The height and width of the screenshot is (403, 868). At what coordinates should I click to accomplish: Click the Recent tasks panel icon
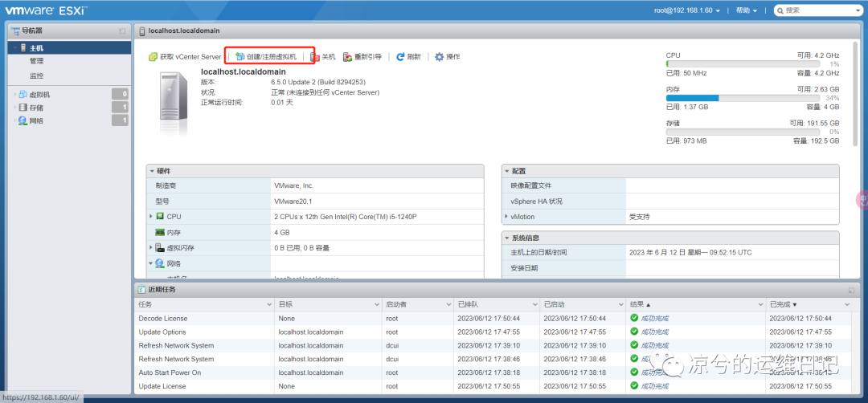tap(141, 290)
